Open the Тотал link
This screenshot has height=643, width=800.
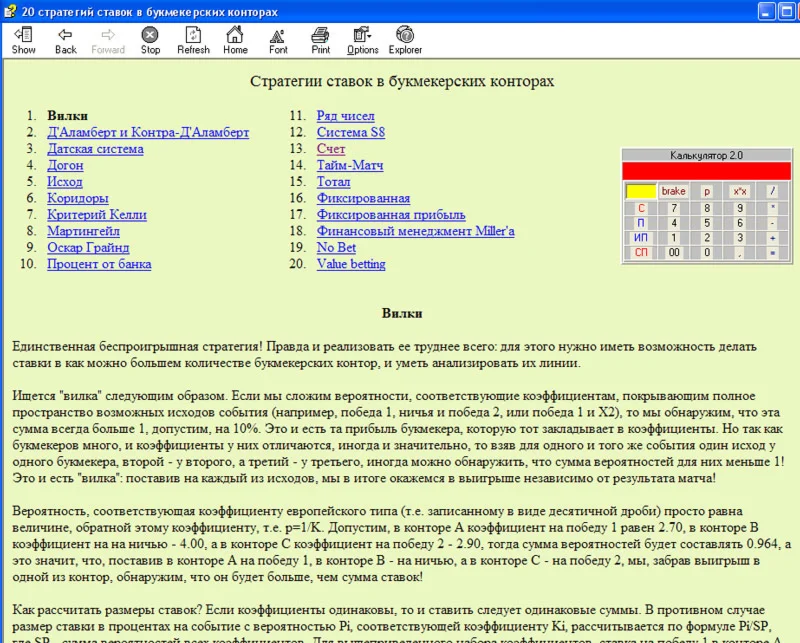coord(333,182)
